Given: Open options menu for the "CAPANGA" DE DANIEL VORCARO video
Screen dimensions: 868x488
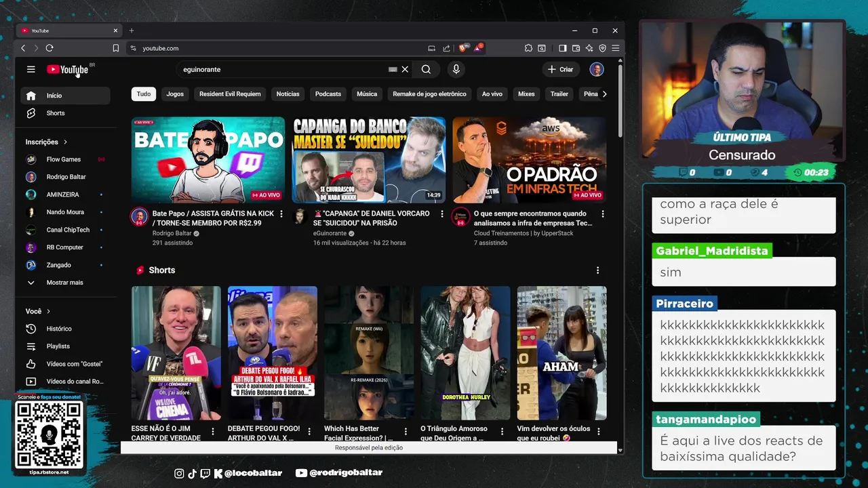Looking at the screenshot, I should [x=442, y=214].
